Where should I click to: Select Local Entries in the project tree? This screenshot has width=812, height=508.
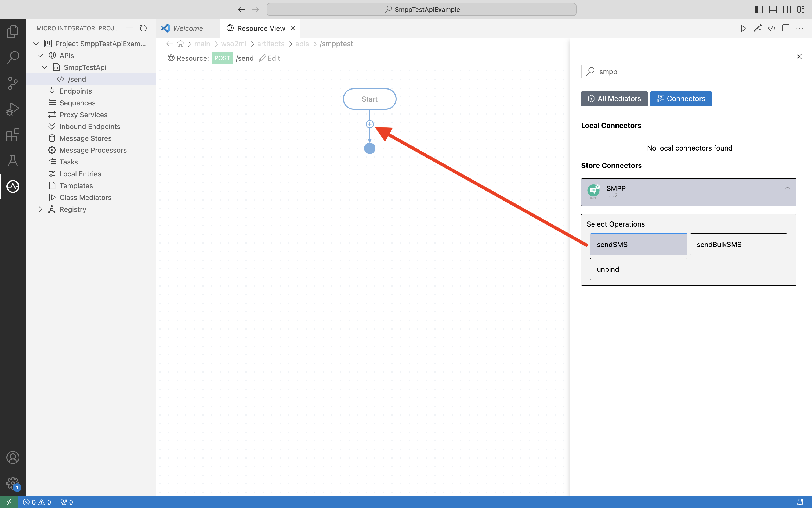90,174
